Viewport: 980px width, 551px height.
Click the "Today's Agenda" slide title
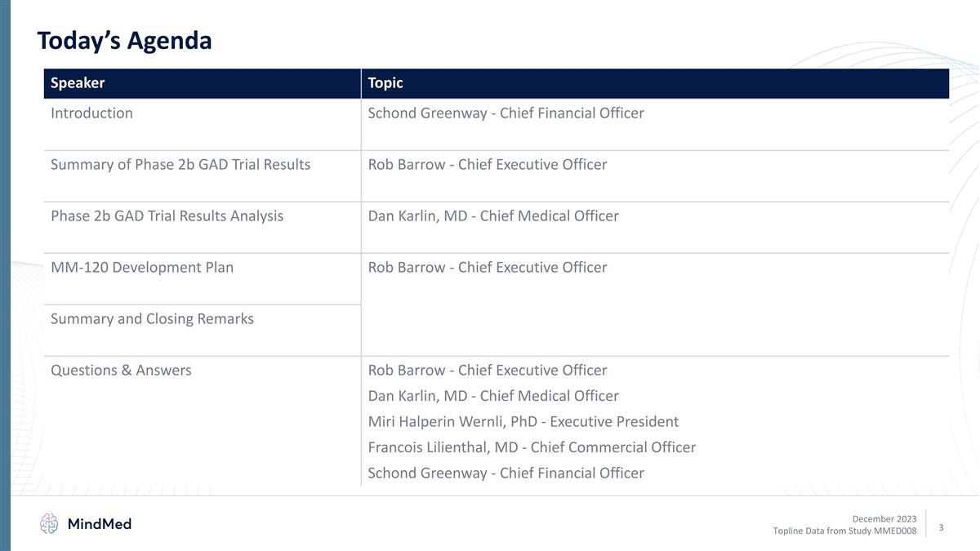(x=124, y=40)
